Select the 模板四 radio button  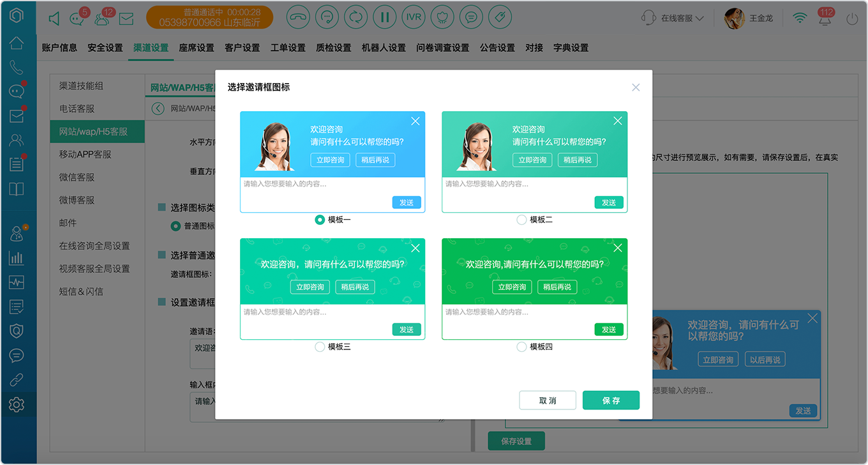[x=521, y=347]
